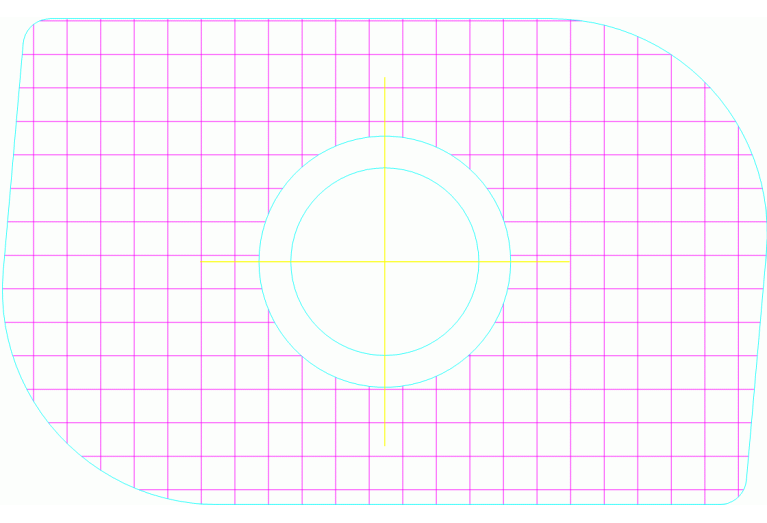
Task: Click right endpoint of horizontal yellow centerline
Action: coord(569,262)
